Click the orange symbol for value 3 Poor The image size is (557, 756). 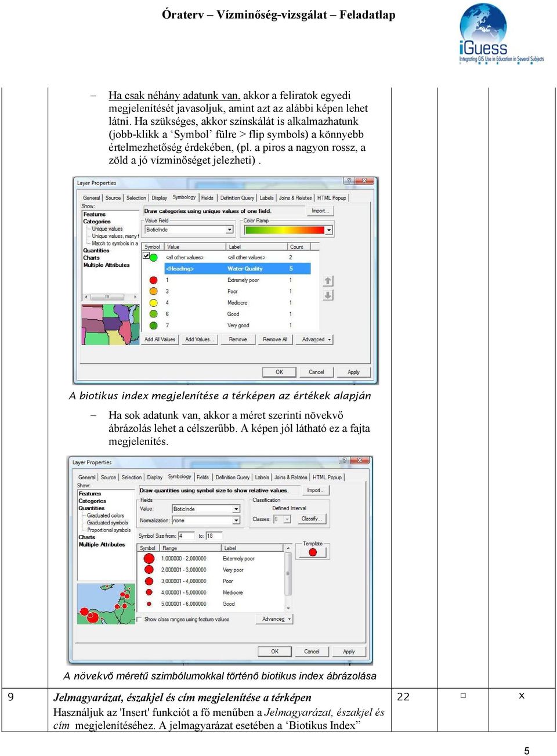pos(154,291)
